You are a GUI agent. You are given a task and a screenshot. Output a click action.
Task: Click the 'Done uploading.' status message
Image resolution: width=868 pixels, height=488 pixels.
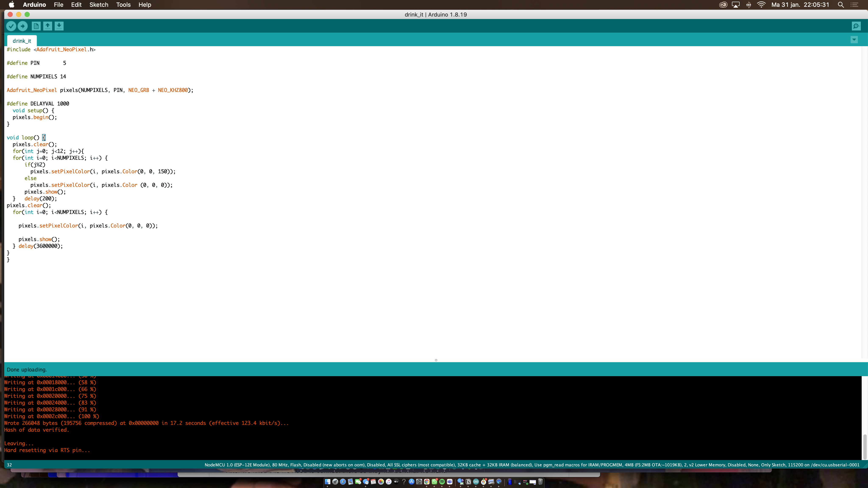(x=27, y=369)
